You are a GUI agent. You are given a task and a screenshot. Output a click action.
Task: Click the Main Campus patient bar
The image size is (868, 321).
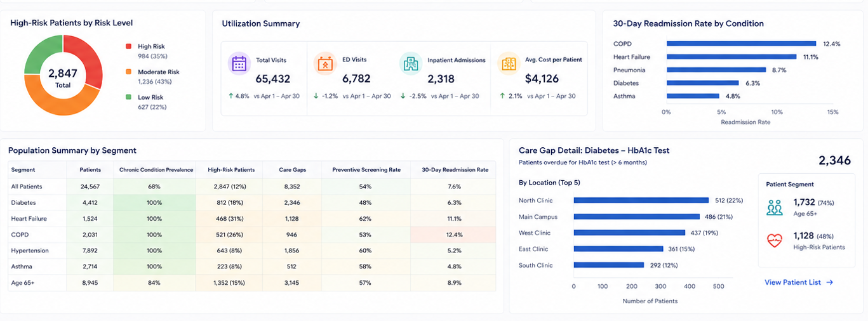[637, 217]
